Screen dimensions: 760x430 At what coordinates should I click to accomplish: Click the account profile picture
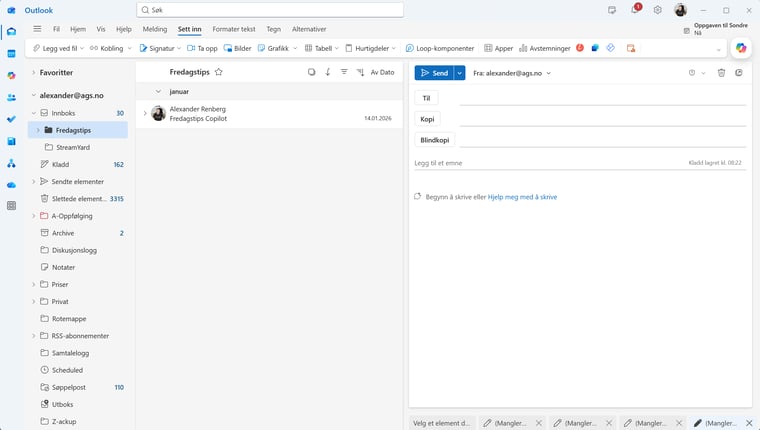click(x=681, y=10)
